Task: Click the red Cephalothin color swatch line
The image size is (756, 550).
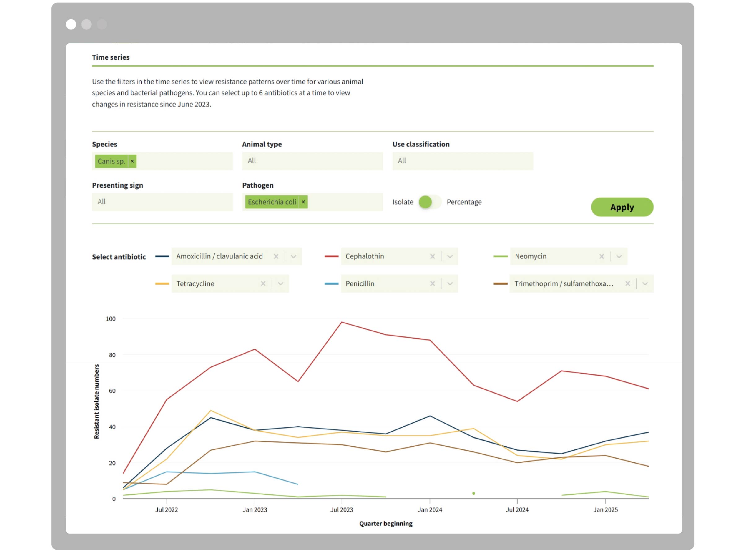Action: pos(331,256)
